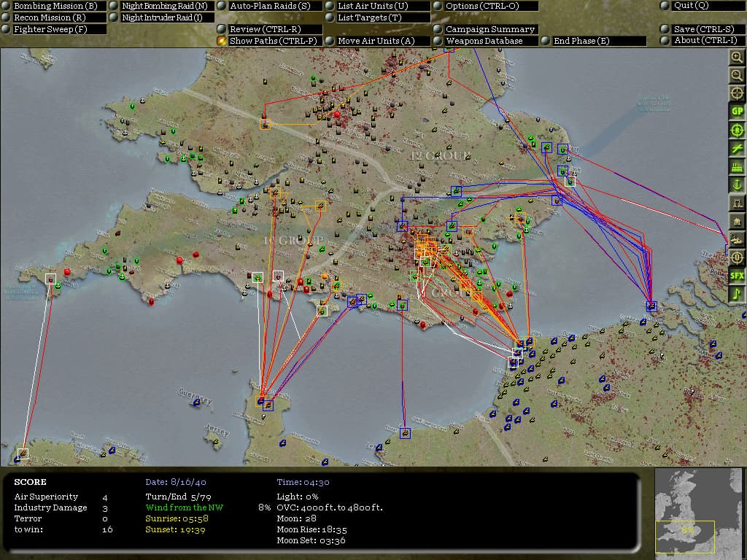Toggle the anchor ports icon
Screen dimensions: 747x560
click(x=737, y=185)
